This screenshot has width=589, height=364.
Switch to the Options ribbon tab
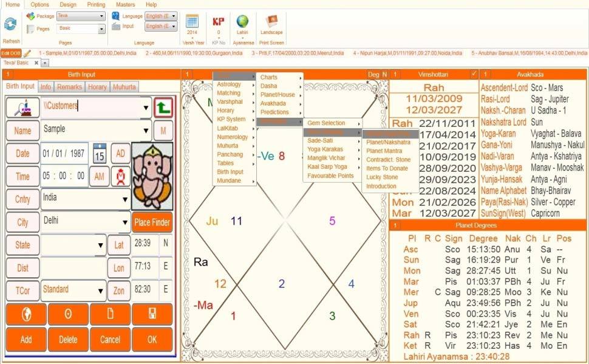tap(39, 4)
